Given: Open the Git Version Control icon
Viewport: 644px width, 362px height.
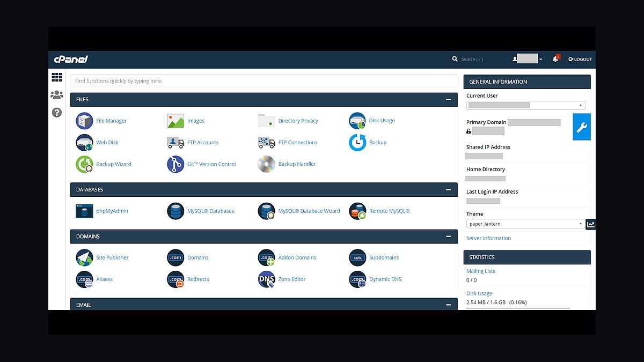Looking at the screenshot, I should 175,164.
